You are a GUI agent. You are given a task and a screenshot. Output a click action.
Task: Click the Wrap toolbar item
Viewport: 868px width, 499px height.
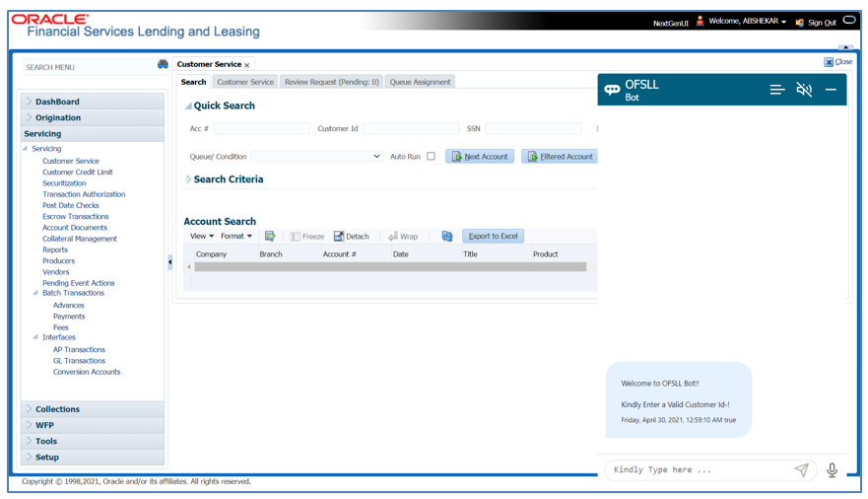point(403,237)
